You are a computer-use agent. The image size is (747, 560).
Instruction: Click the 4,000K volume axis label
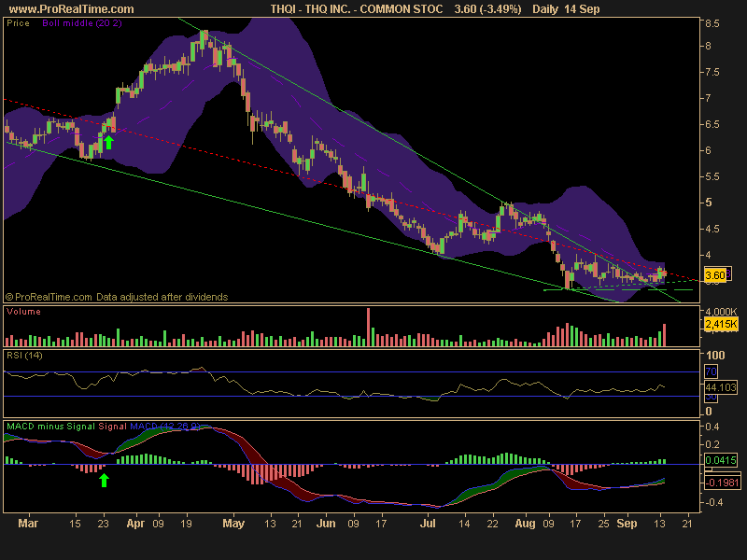point(721,312)
